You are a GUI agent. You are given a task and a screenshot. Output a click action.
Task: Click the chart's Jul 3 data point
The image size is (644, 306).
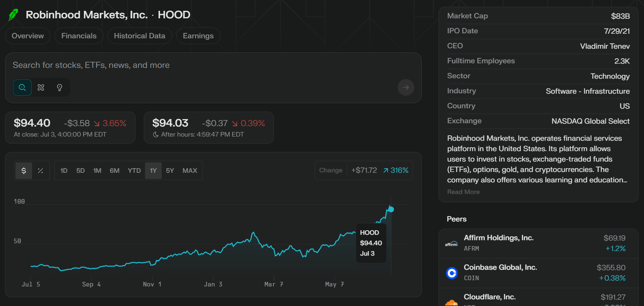[391, 209]
